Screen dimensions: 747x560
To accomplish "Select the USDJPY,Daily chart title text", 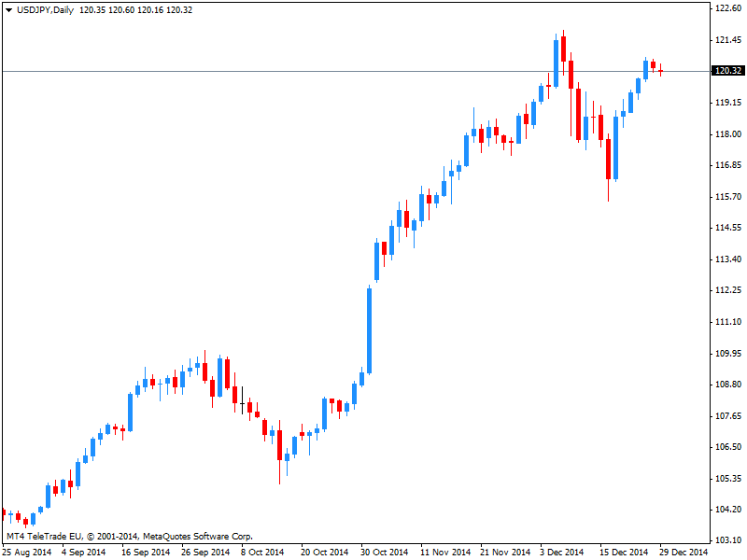I will 45,10.
